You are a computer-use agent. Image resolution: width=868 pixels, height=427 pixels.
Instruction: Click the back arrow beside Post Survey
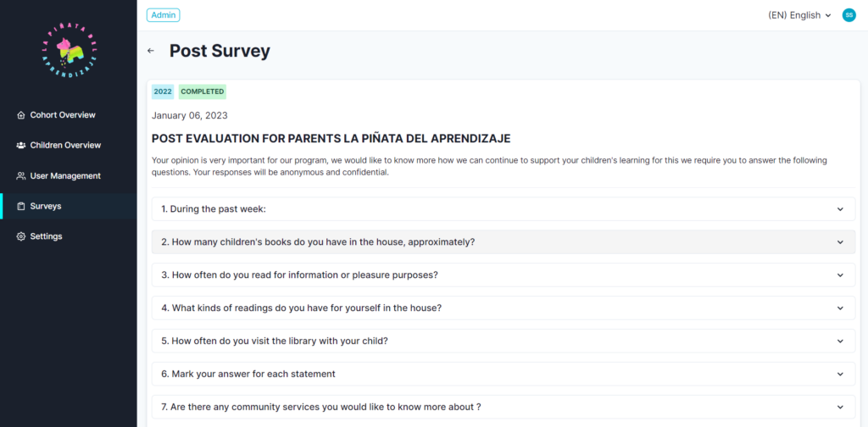[151, 51]
